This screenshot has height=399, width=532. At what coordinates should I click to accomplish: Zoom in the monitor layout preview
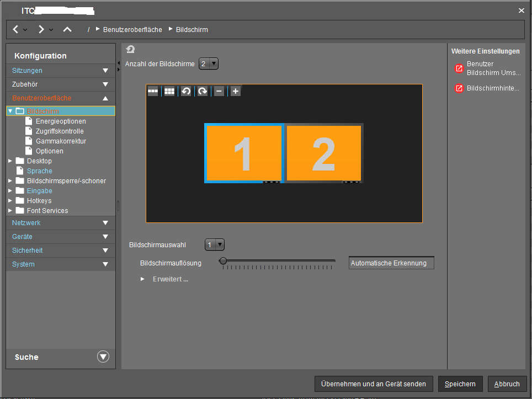pyautogui.click(x=236, y=91)
